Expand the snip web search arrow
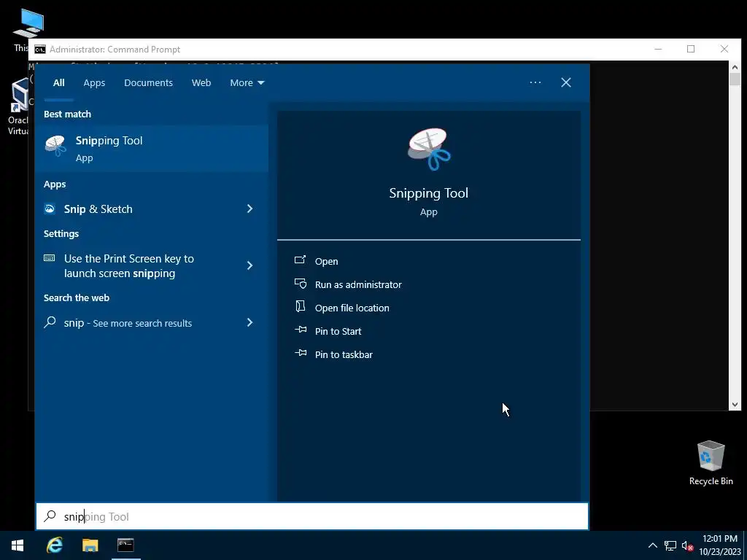747x560 pixels. click(x=249, y=322)
